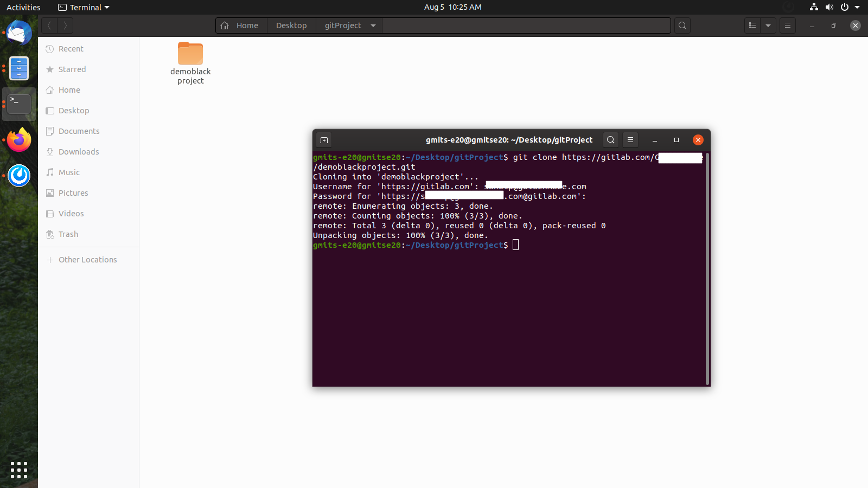Go to Home in path bar

click(x=241, y=25)
